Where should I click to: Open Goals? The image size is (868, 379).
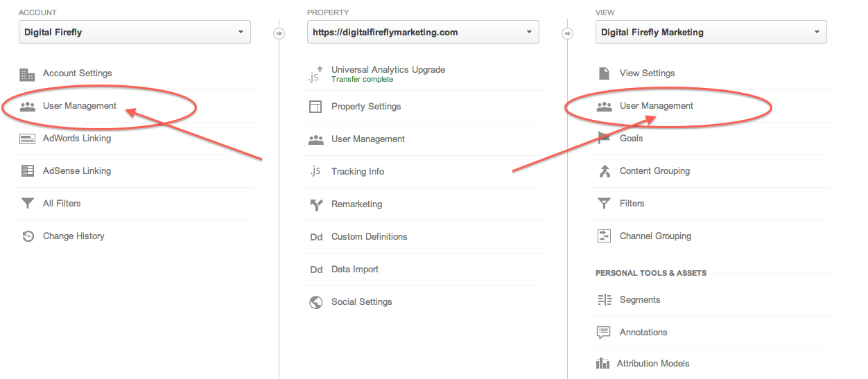point(632,139)
